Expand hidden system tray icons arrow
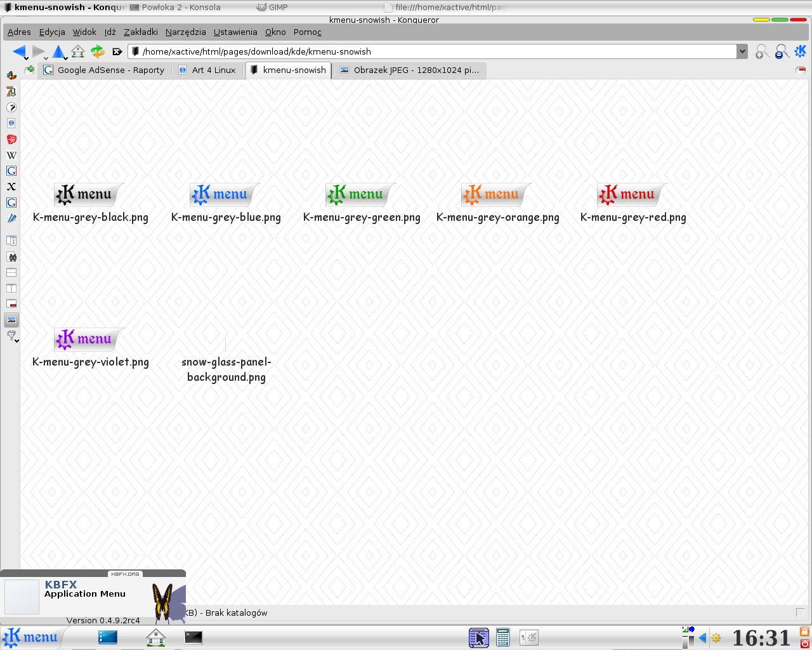This screenshot has width=812, height=650. point(702,638)
